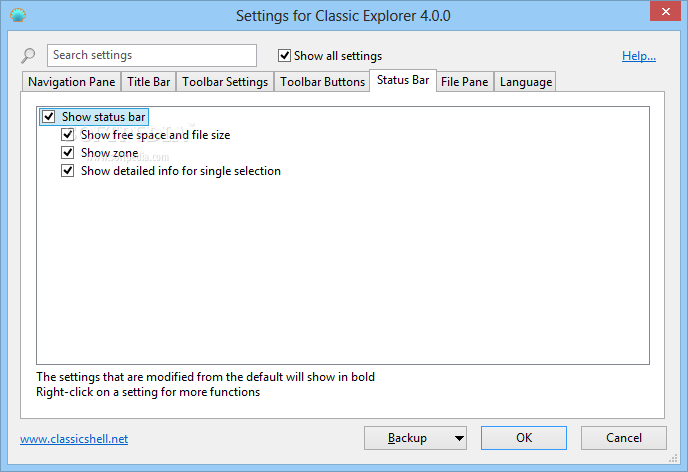Go to the Toolbar Settings tab

pos(225,82)
